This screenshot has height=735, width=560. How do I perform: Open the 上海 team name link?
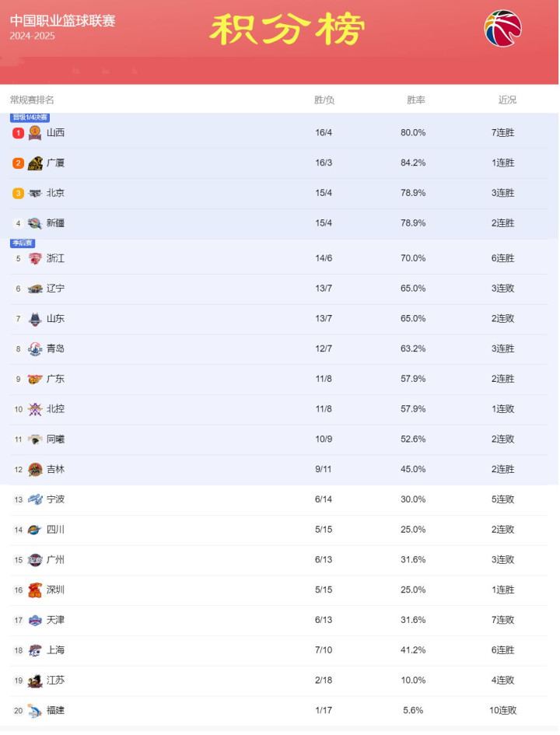pos(55,650)
